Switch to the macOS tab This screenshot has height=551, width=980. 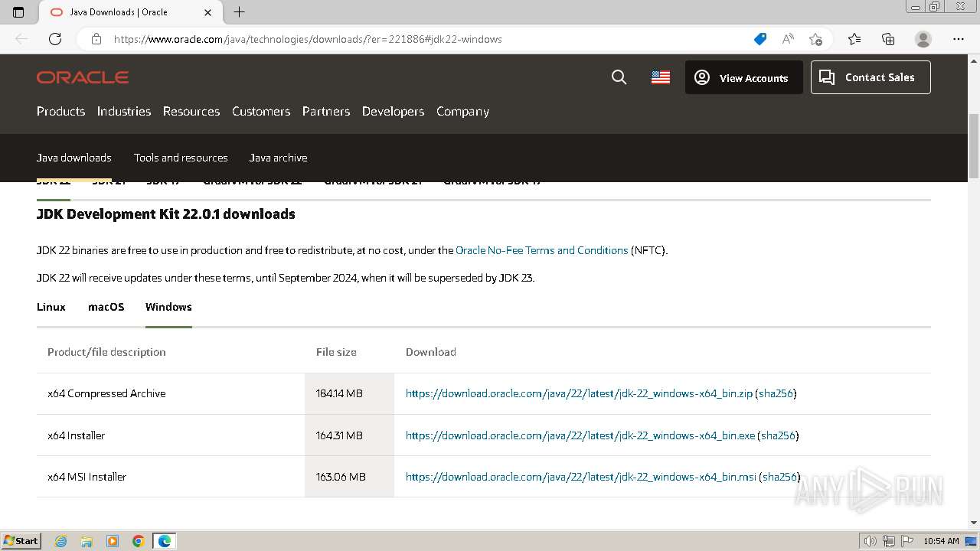click(106, 307)
